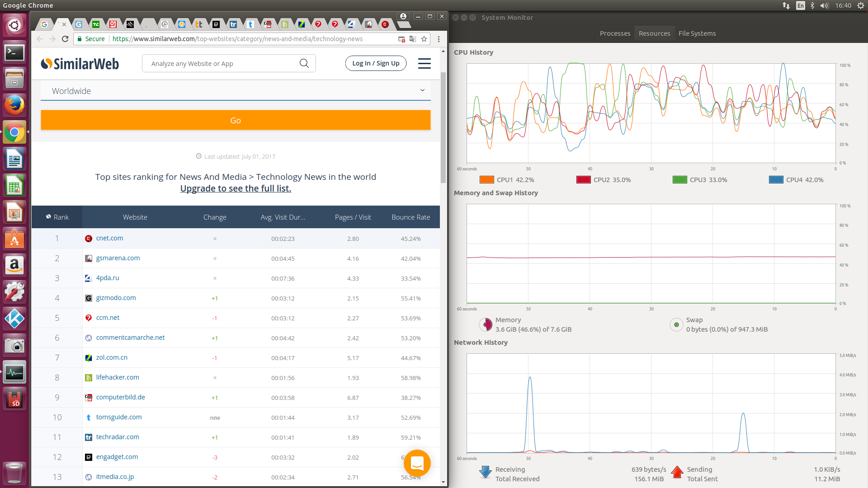Viewport: 868px width, 488px height.
Task: Open the system volume indicator
Action: click(825, 5)
